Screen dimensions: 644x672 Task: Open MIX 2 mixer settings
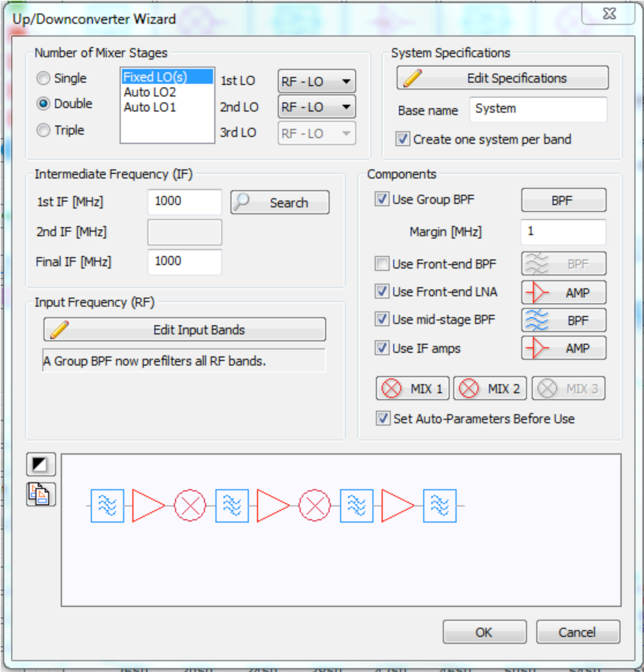tap(490, 388)
